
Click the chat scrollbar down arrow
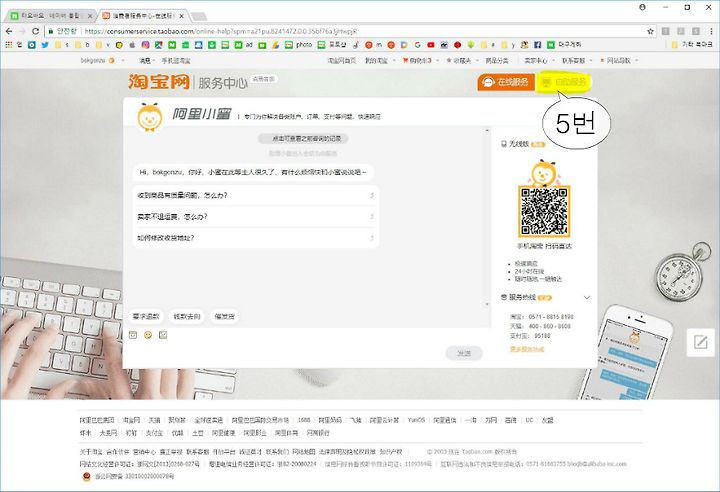(487, 304)
